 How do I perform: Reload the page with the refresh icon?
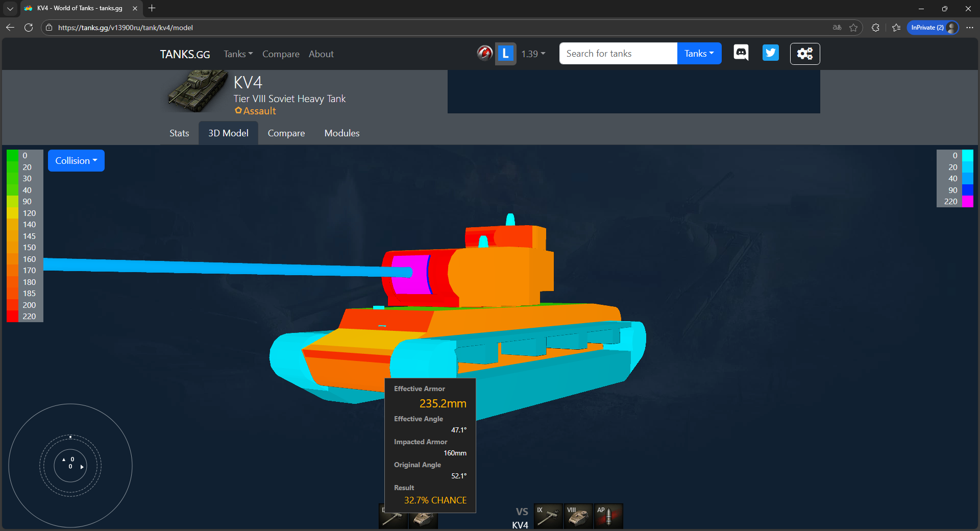point(29,28)
